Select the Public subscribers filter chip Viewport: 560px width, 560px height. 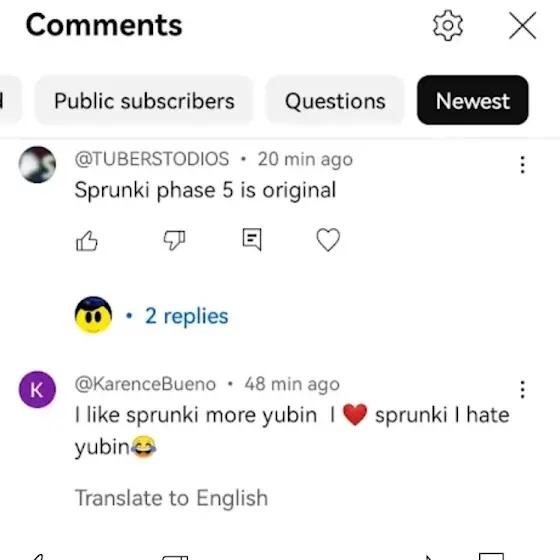pos(144,100)
